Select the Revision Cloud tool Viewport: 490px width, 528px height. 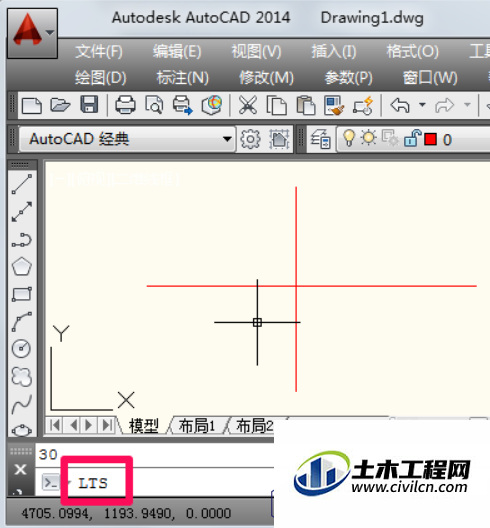(x=22, y=376)
